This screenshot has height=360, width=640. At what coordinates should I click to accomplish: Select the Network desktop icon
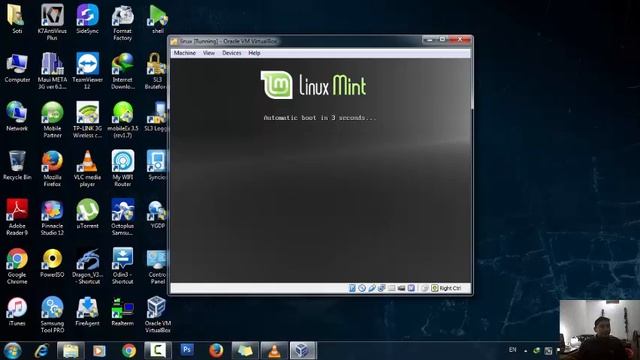click(x=17, y=116)
